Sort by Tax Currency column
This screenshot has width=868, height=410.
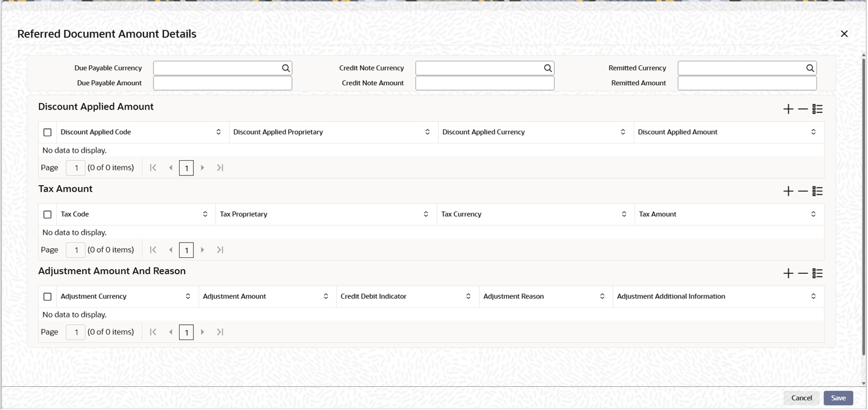pyautogui.click(x=624, y=215)
